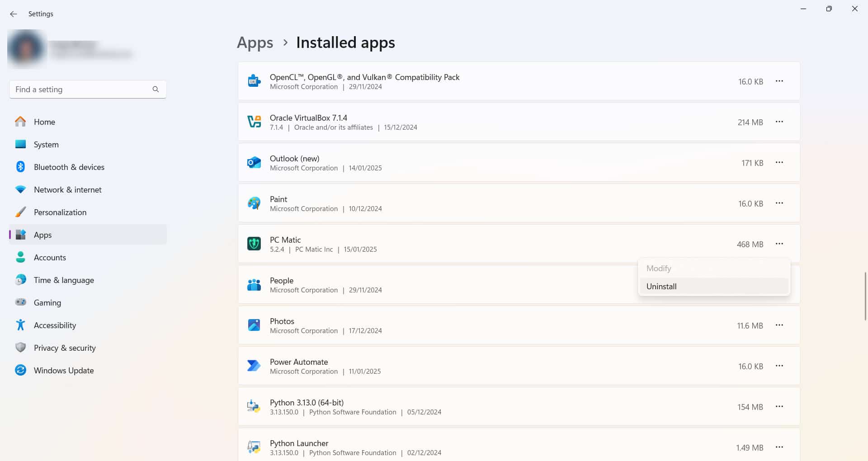
Task: Click the Outlook (new) app icon
Action: pos(254,162)
